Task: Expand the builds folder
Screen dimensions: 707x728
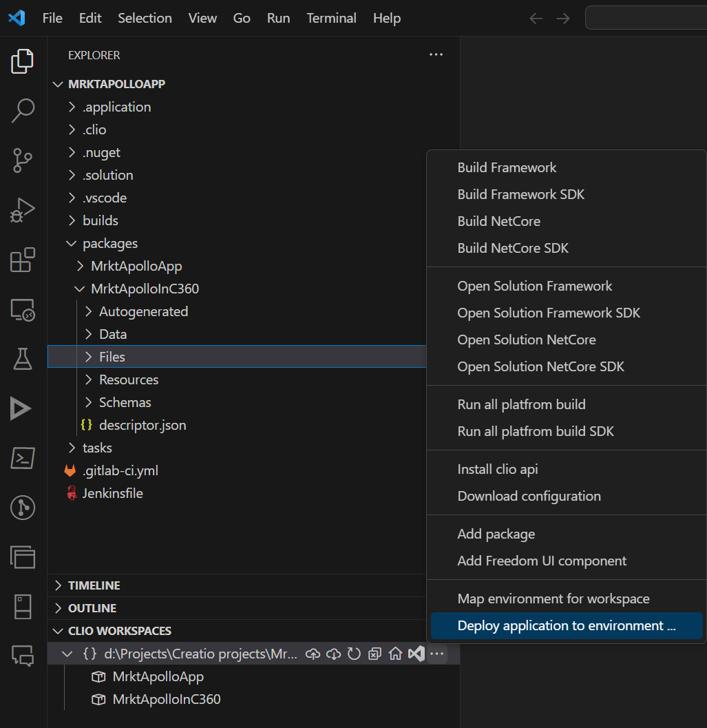Action: 72,220
